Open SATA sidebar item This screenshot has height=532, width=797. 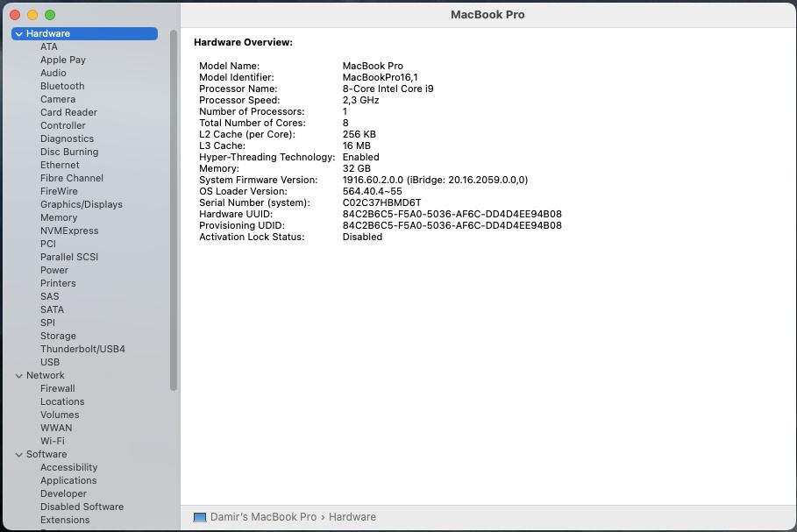(x=53, y=310)
